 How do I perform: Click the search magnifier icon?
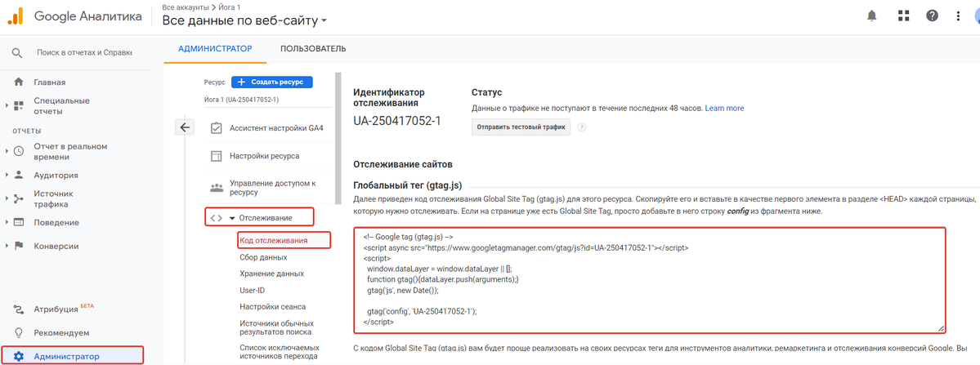pyautogui.click(x=17, y=53)
